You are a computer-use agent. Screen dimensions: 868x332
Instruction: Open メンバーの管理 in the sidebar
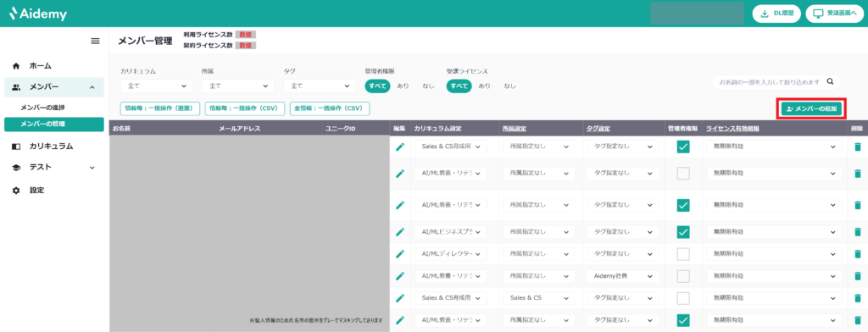[x=54, y=124]
